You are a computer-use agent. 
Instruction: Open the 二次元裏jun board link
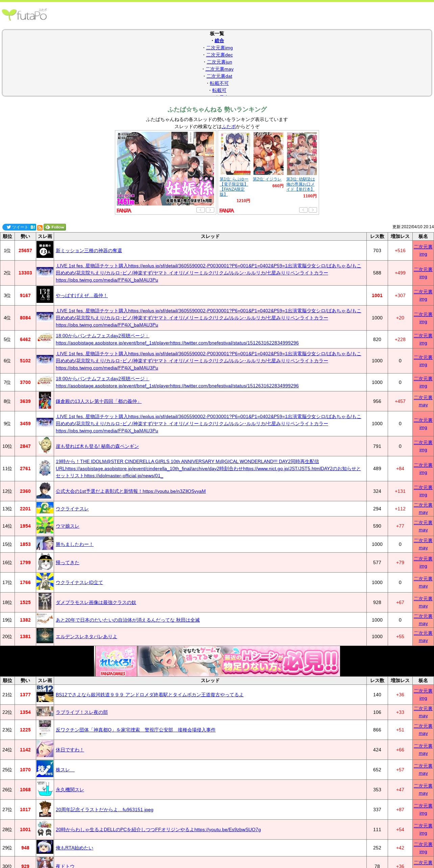(219, 62)
